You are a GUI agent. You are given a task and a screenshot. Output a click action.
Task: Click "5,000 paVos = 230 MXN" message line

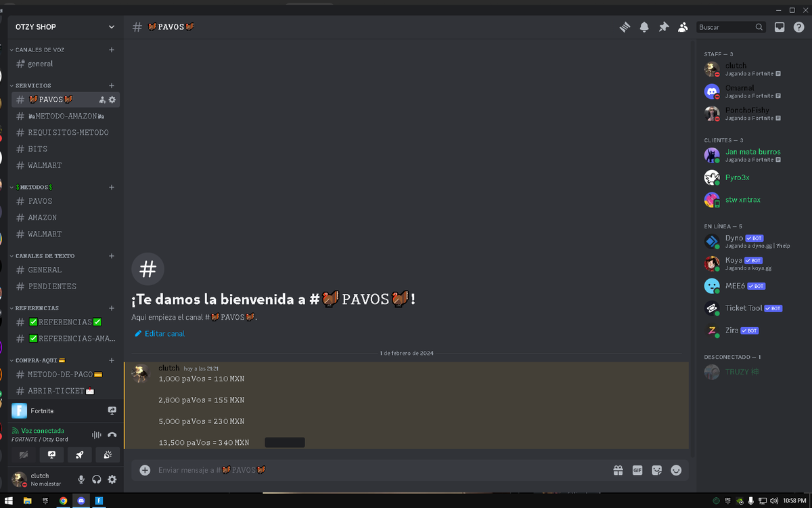202,421
